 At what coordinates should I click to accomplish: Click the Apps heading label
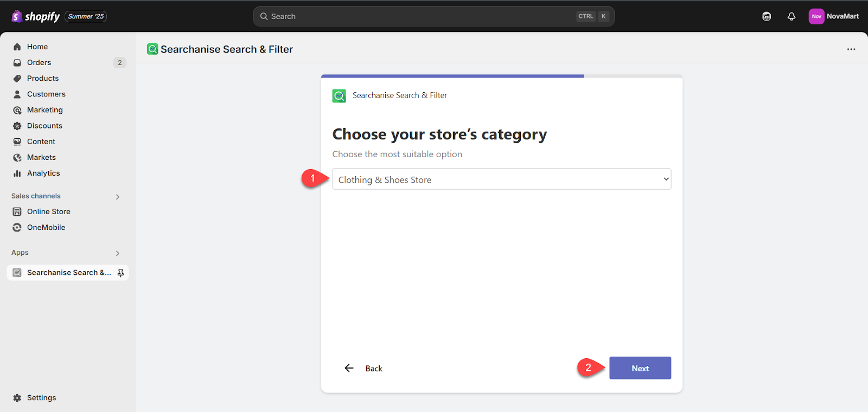click(20, 253)
